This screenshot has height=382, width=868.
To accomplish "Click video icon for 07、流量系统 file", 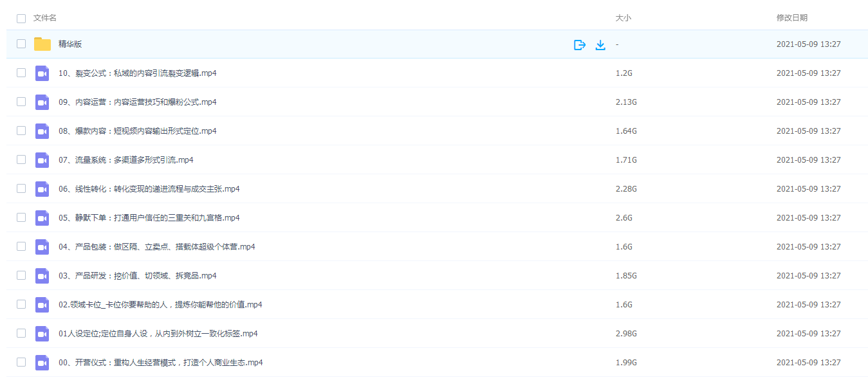I will [42, 160].
